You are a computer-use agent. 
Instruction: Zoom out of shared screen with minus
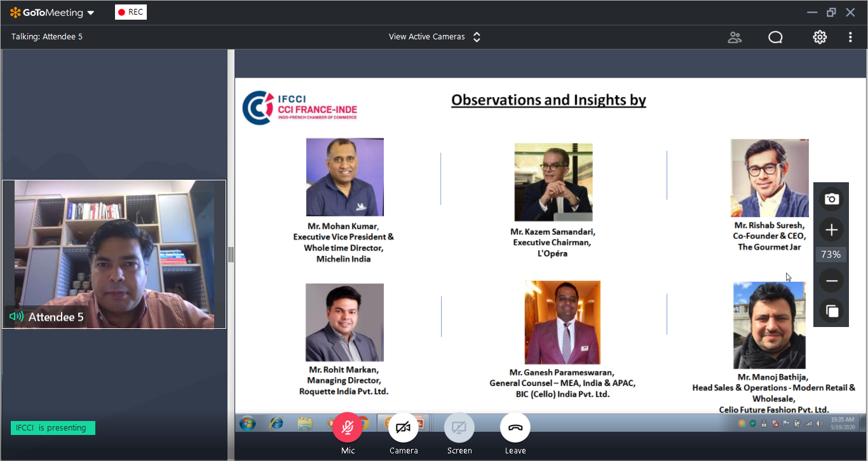click(831, 281)
